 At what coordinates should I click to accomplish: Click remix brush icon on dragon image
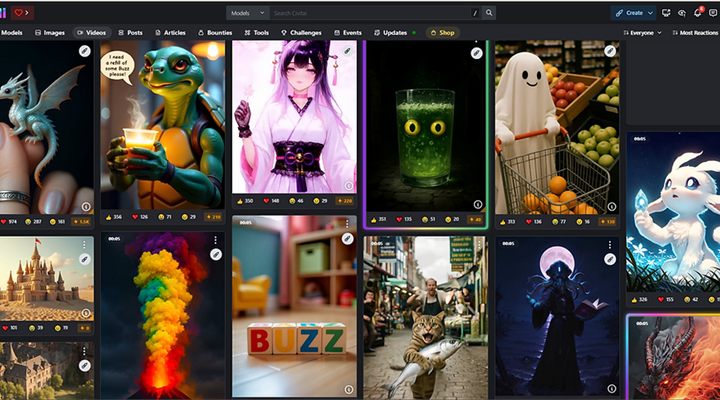[84, 51]
